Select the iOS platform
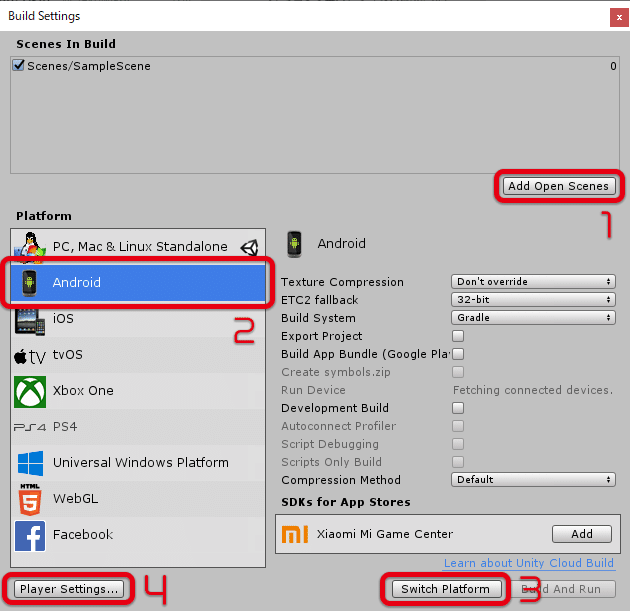The height and width of the screenshot is (611, 630). (138, 319)
